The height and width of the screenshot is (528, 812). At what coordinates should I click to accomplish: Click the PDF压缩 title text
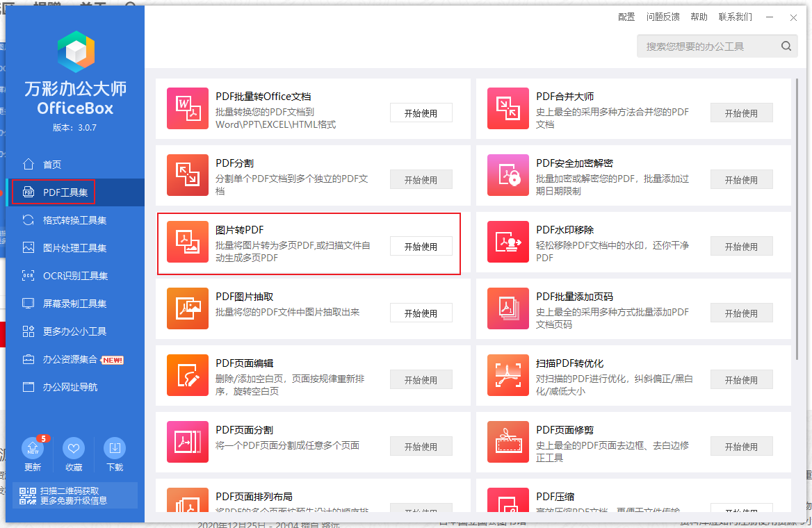coord(555,497)
